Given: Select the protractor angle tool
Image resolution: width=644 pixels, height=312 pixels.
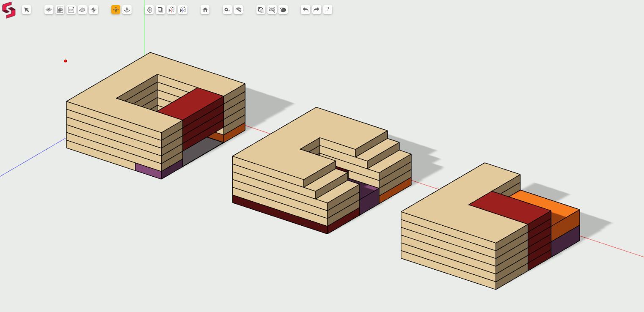Looking at the screenshot, I should pos(238,9).
